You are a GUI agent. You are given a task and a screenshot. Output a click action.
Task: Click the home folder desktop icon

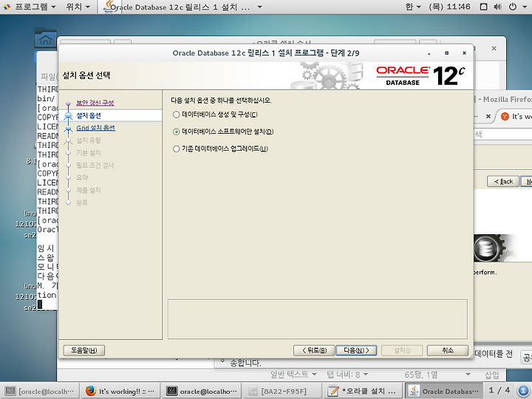[x=46, y=38]
